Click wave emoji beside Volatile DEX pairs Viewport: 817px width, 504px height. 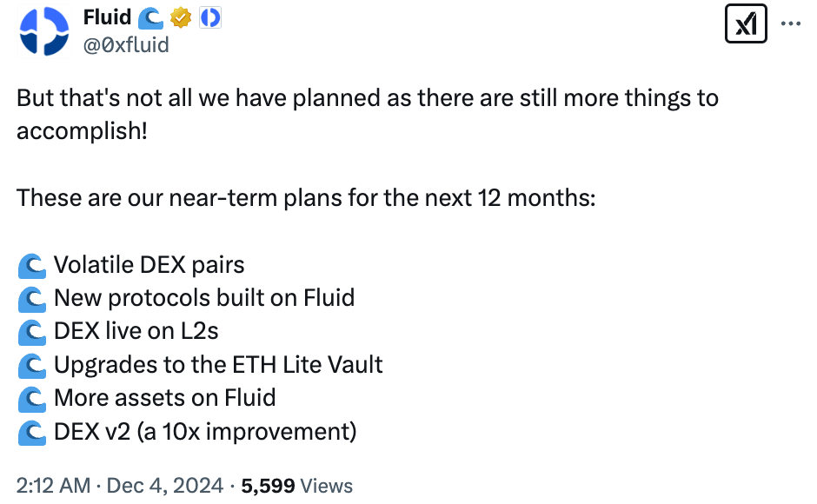pos(31,264)
